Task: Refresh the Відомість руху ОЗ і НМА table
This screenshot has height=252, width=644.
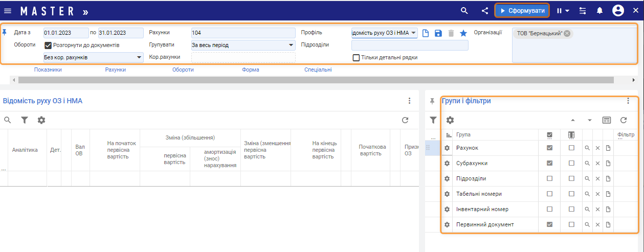Action: click(405, 120)
